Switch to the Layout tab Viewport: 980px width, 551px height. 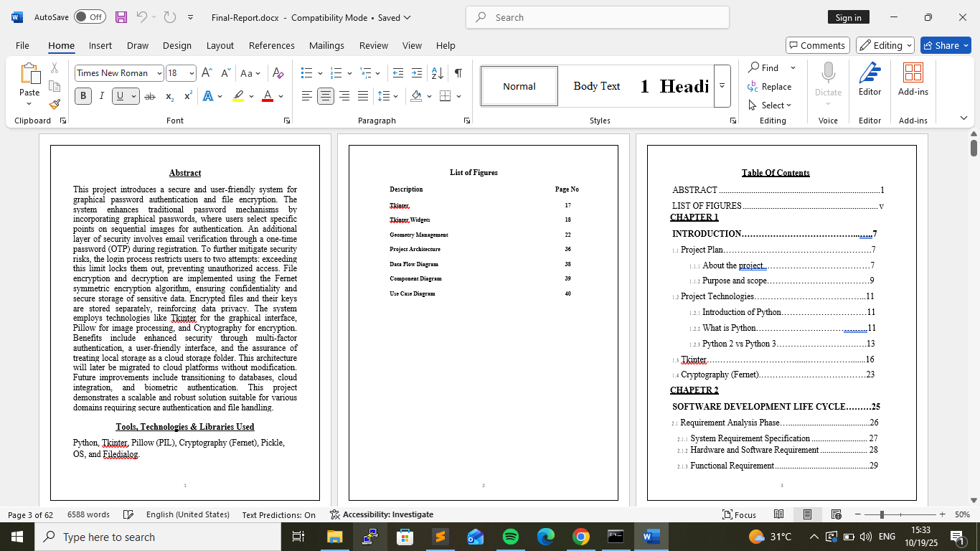tap(220, 45)
